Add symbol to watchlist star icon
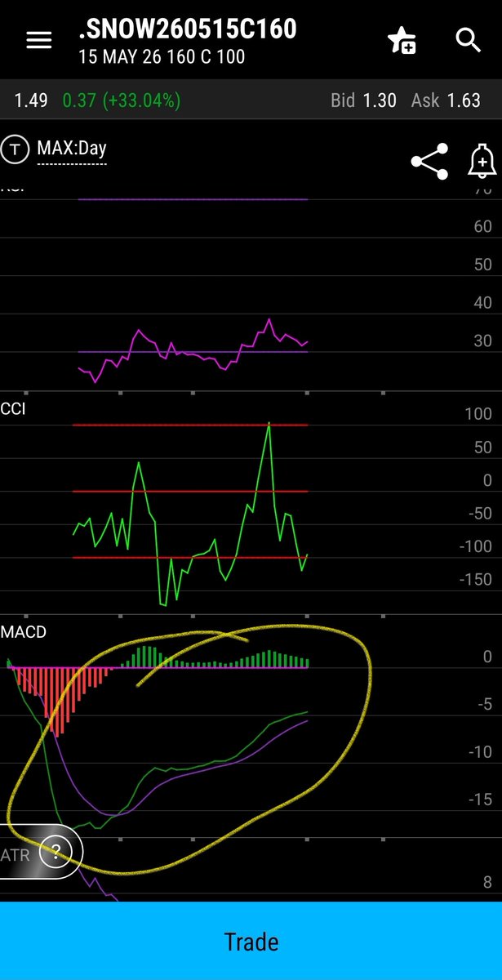The width and height of the screenshot is (502, 980). coord(402,41)
